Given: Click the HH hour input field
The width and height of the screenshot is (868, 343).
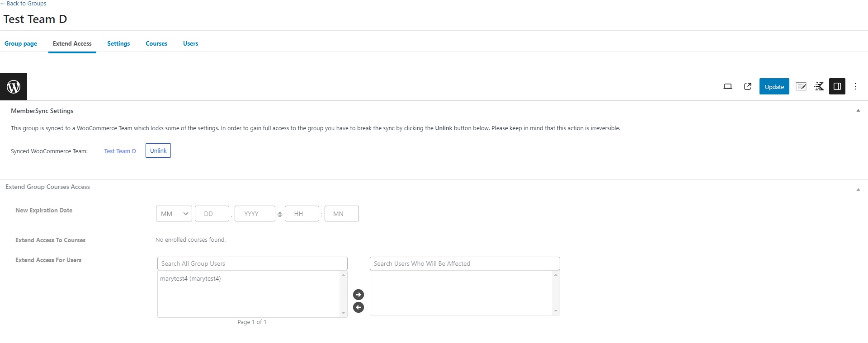Looking at the screenshot, I should 302,214.
